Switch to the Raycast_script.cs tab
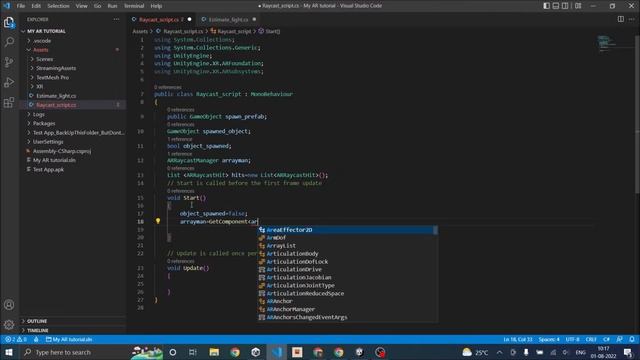The width and height of the screenshot is (640, 360). (161, 19)
